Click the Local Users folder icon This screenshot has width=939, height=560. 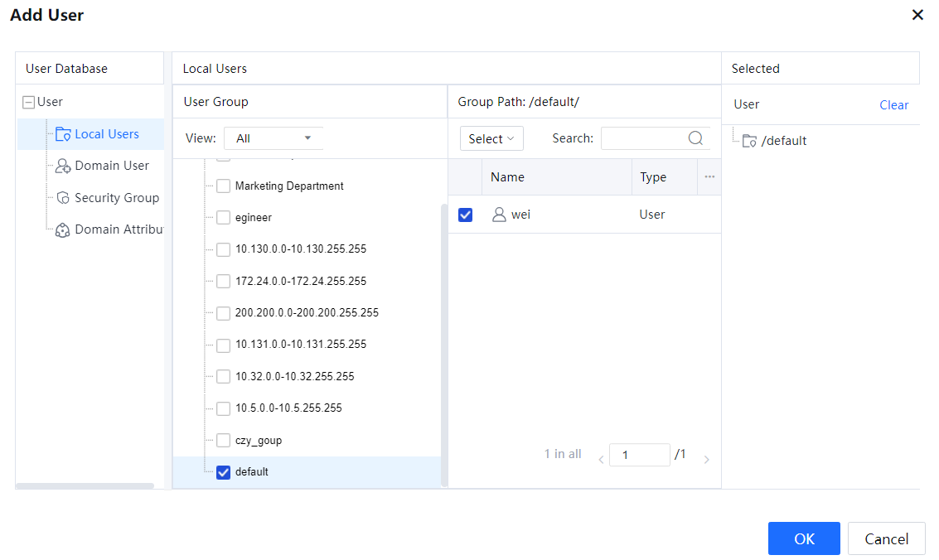63,134
